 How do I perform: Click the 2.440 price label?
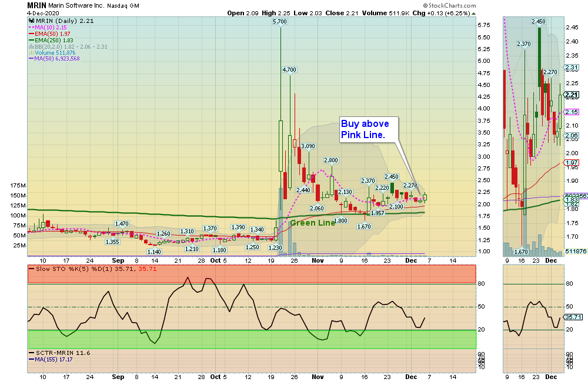pyautogui.click(x=303, y=190)
